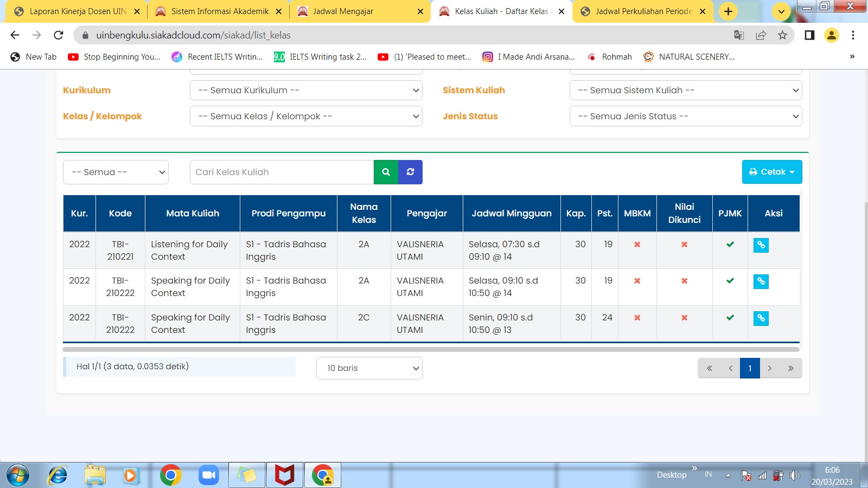Click link icon for Listening for Daily Context
Viewport: 868px width, 488px height.
click(x=761, y=245)
